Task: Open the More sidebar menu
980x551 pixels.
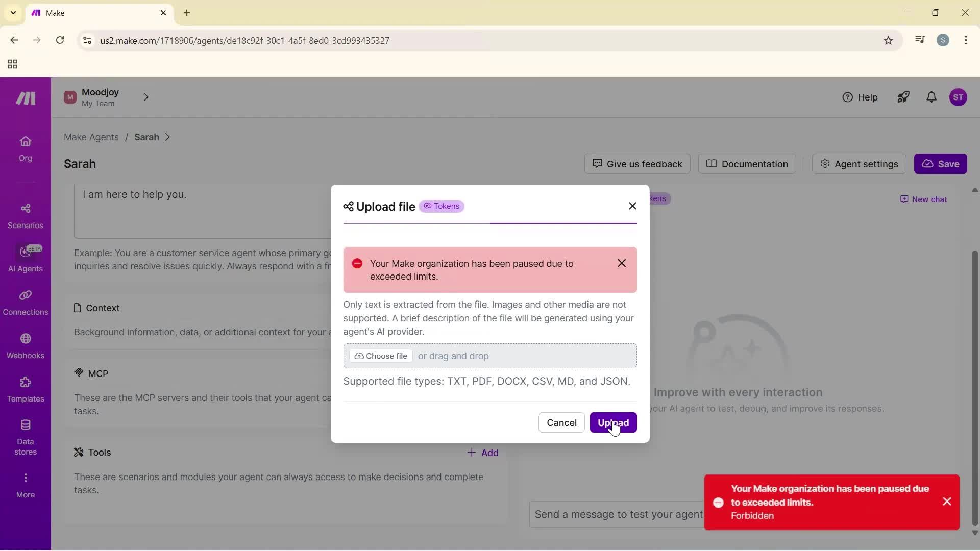Action: pos(25,485)
